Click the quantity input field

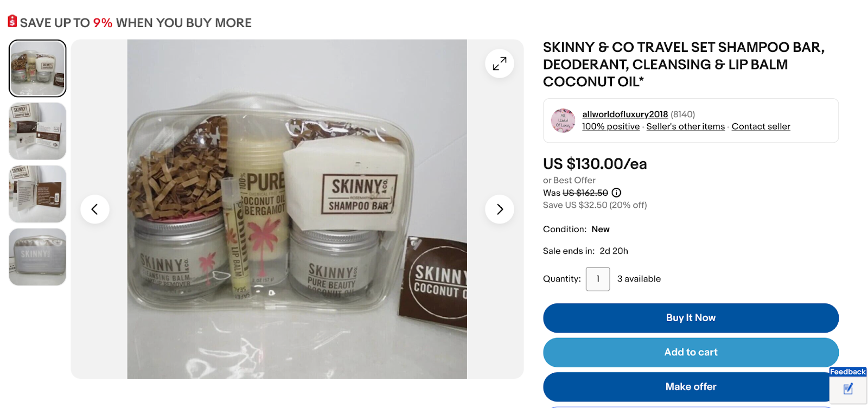tap(598, 278)
